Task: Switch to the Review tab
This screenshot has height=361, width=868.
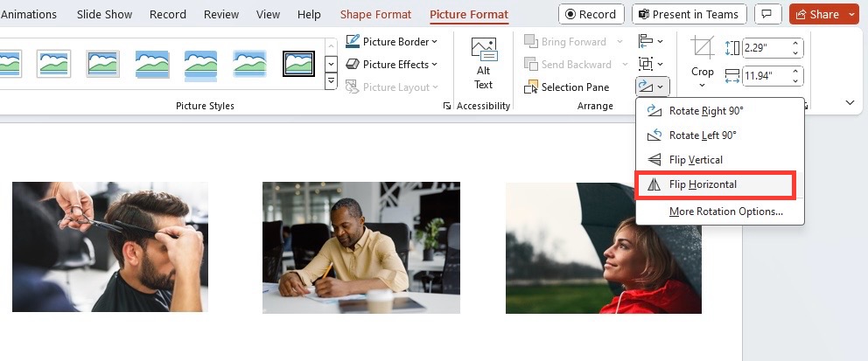Action: point(221,14)
